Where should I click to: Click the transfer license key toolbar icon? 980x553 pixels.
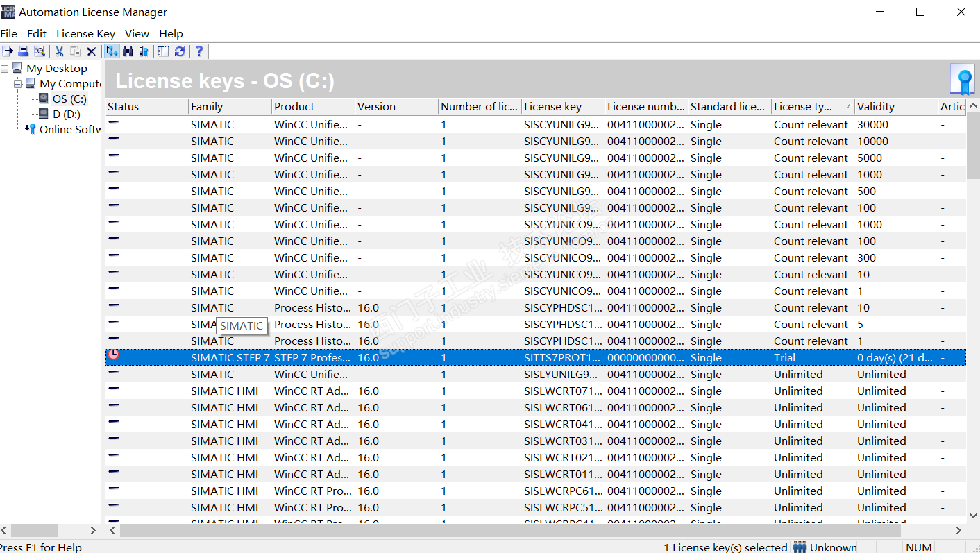pyautogui.click(x=8, y=51)
